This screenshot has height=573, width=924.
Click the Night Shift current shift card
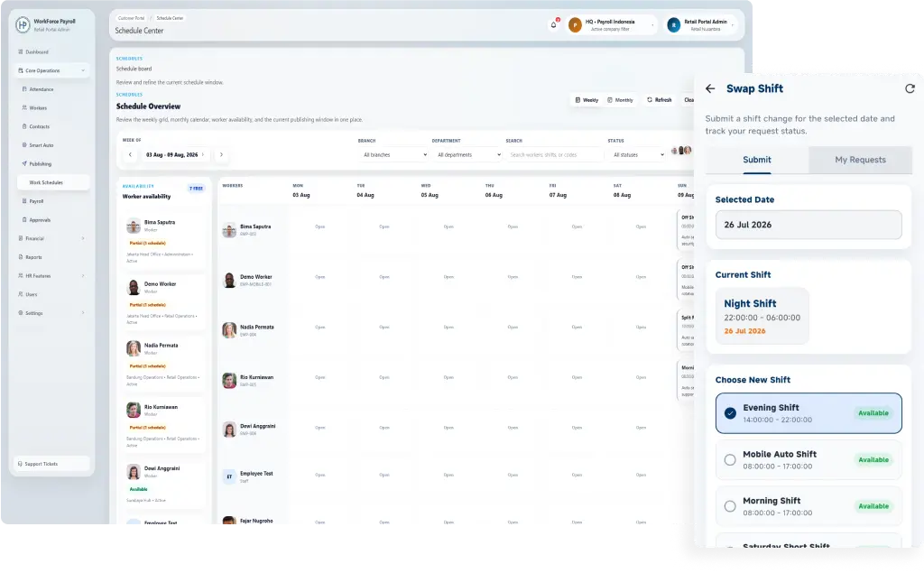coord(762,316)
